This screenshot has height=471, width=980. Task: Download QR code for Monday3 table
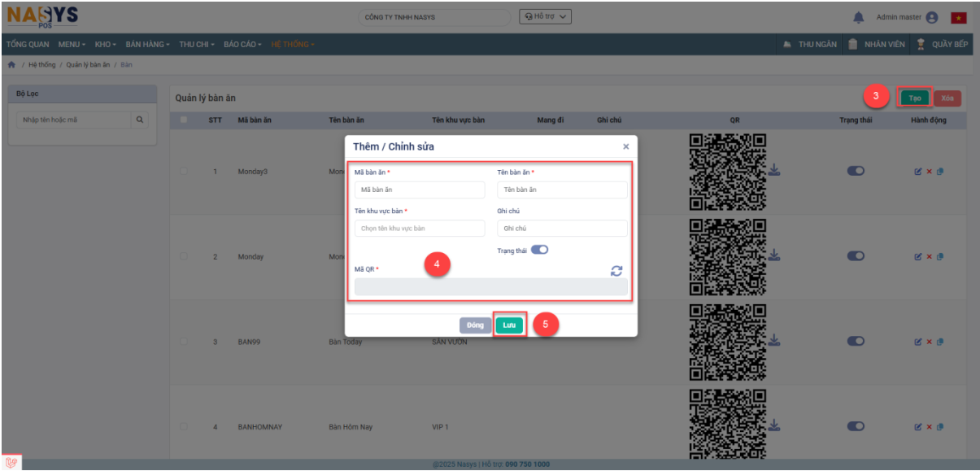(774, 169)
